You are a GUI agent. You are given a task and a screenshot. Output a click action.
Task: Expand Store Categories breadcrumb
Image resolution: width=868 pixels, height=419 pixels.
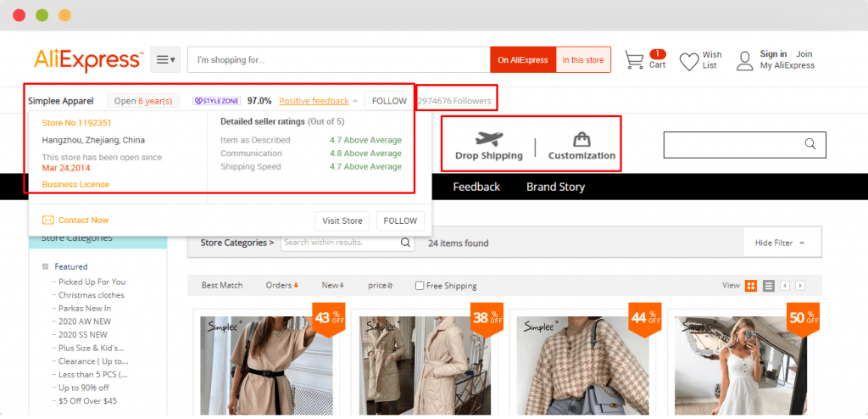[x=237, y=243]
